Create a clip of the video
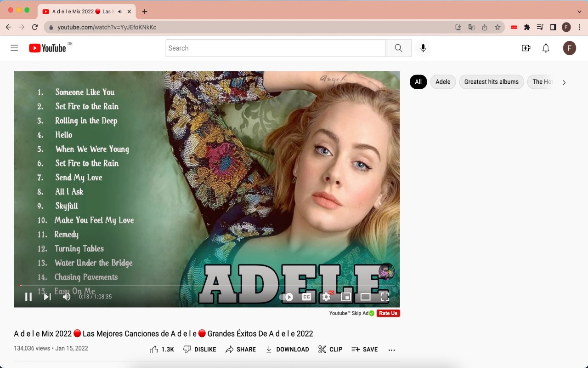The width and height of the screenshot is (588, 368). (x=330, y=350)
